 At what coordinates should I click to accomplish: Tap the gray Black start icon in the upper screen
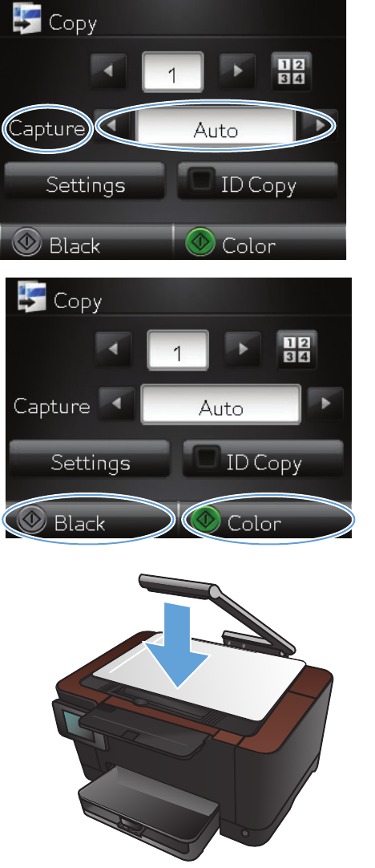pos(26,244)
